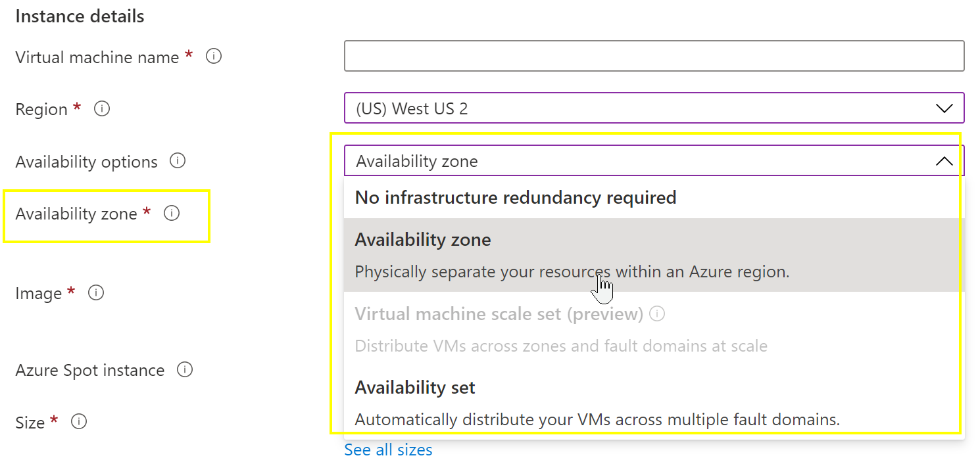The width and height of the screenshot is (980, 462).
Task: Click the Azure Spot instance info icon
Action: tap(185, 369)
